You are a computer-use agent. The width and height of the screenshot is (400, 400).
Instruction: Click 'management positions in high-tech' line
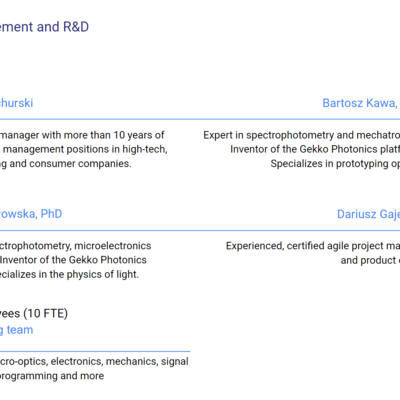pos(85,149)
